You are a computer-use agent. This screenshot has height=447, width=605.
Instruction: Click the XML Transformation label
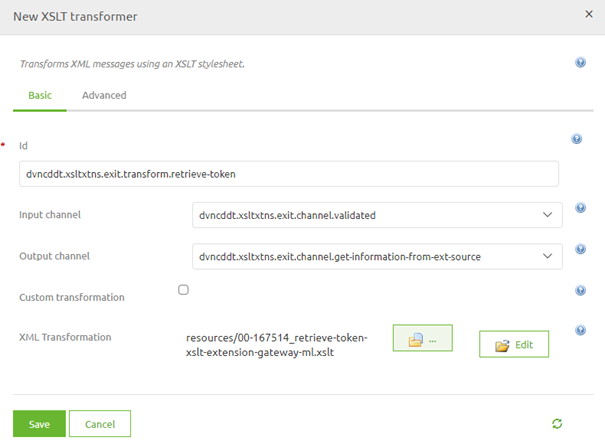pyautogui.click(x=65, y=337)
